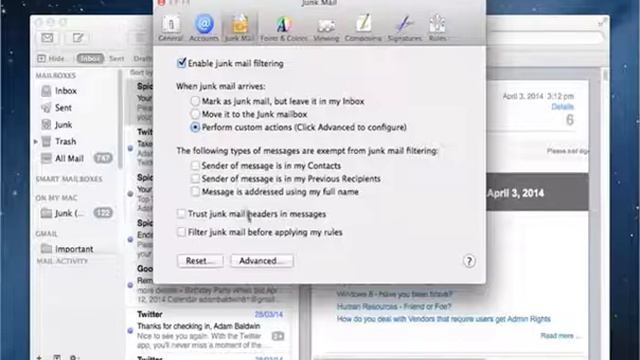The height and width of the screenshot is (360, 640).
Task: Click the Advanced button
Action: [x=262, y=261]
